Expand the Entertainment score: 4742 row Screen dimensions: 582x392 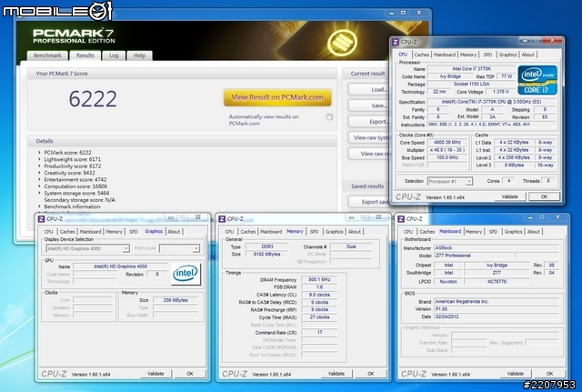(x=39, y=179)
